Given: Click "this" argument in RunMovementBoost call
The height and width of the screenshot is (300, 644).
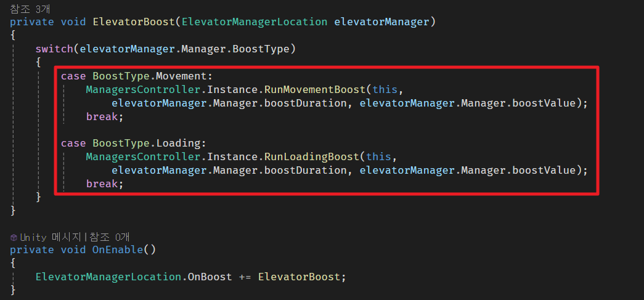Looking at the screenshot, I should (385, 89).
